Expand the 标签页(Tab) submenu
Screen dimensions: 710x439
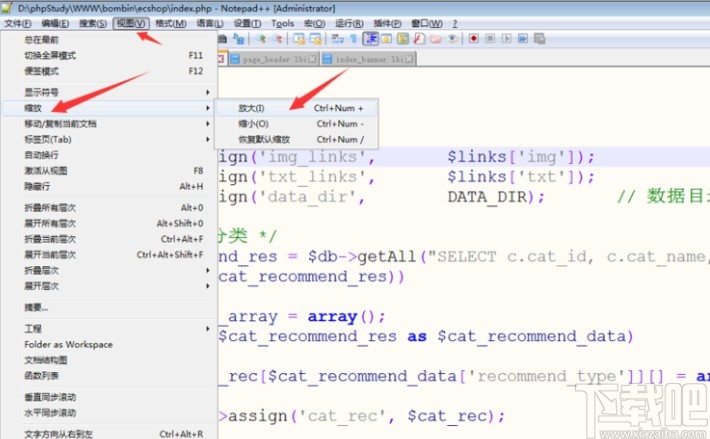point(110,139)
